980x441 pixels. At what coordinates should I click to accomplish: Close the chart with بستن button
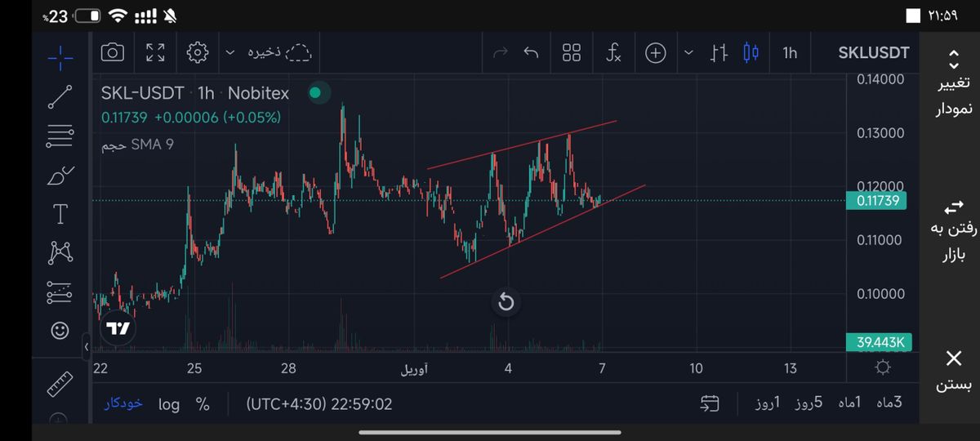(x=953, y=370)
